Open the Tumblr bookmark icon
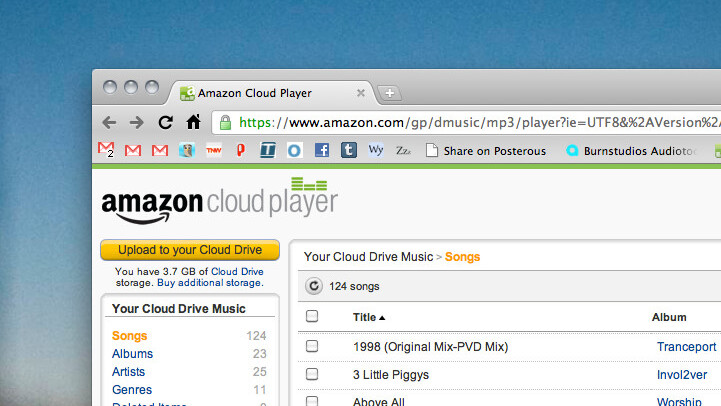721x406 pixels. pyautogui.click(x=348, y=151)
